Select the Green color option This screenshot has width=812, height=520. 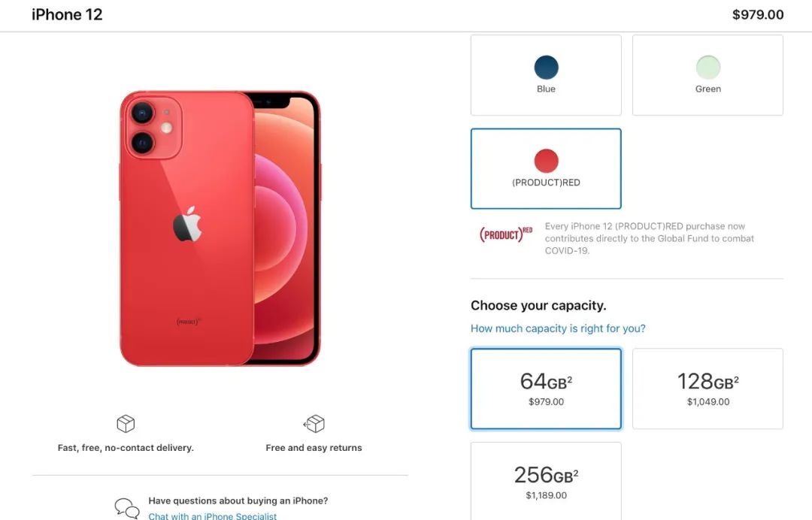pyautogui.click(x=707, y=75)
